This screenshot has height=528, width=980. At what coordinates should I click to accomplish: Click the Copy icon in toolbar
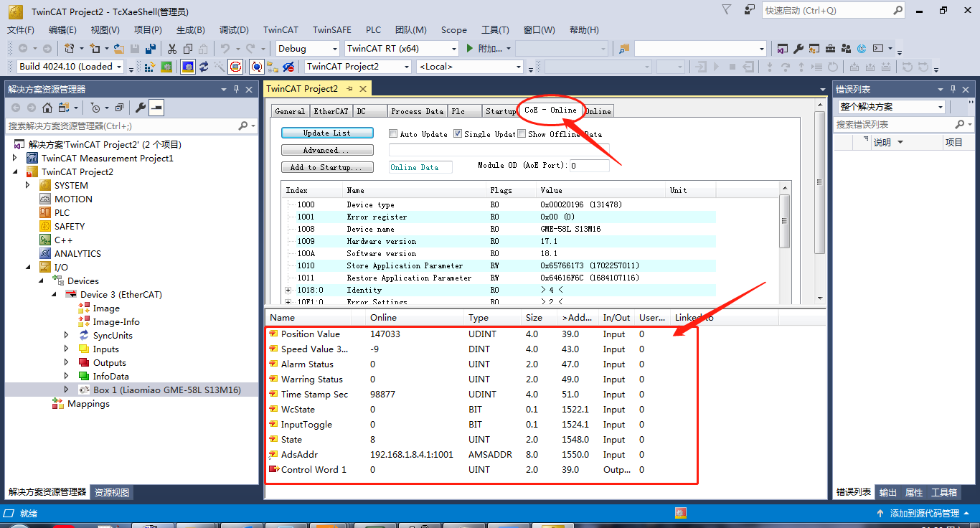tap(188, 49)
